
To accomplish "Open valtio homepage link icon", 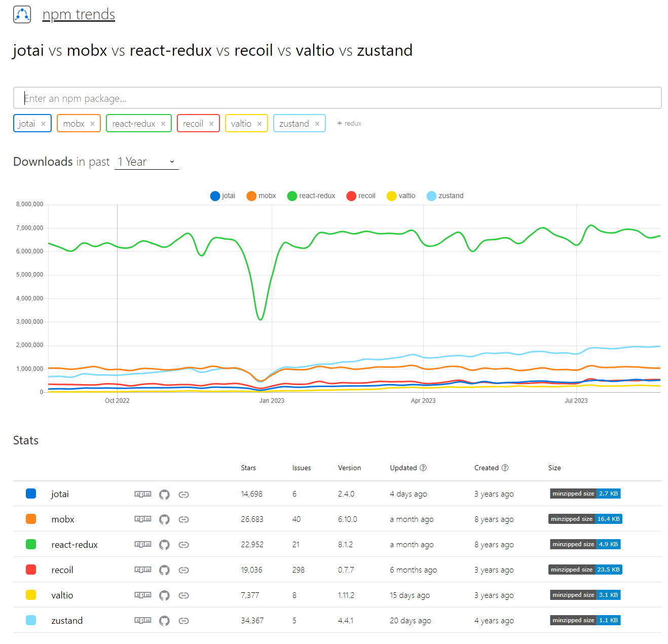I will [184, 596].
